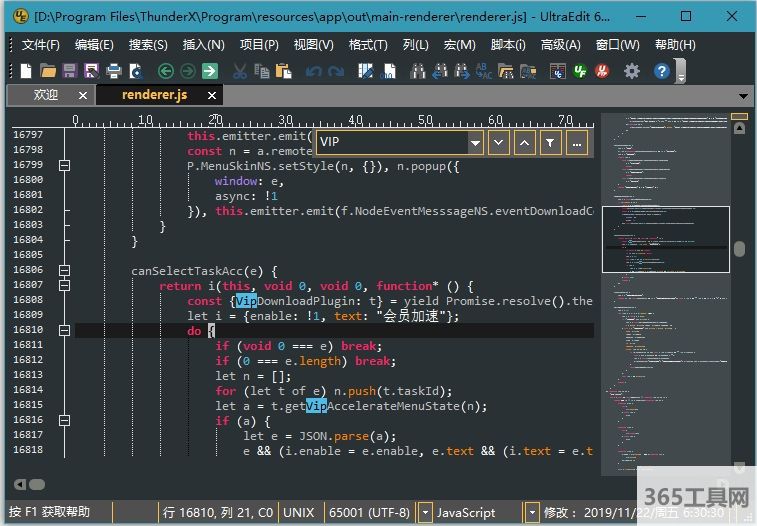The height and width of the screenshot is (526, 757).
Task: Click the New file toolbar icon
Action: 26,71
